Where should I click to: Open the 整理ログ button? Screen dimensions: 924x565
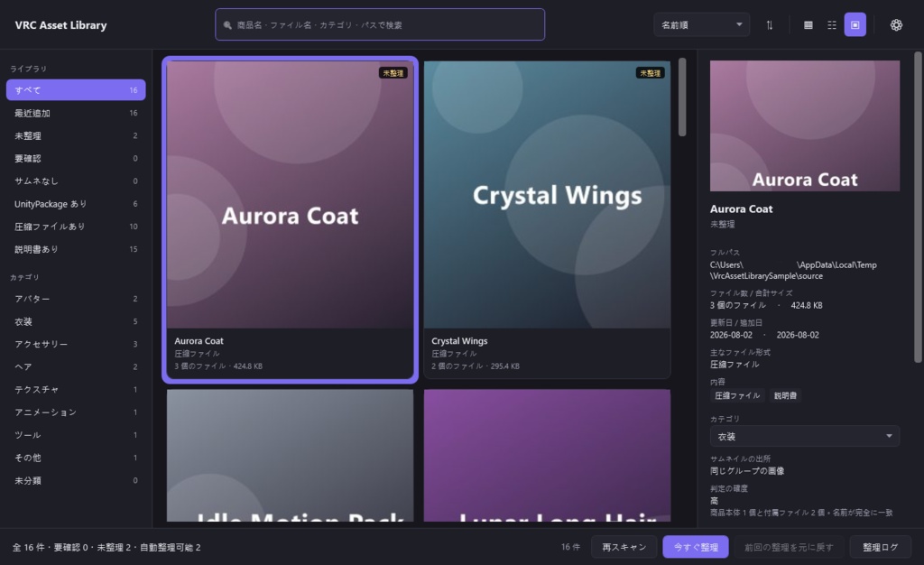point(881,547)
